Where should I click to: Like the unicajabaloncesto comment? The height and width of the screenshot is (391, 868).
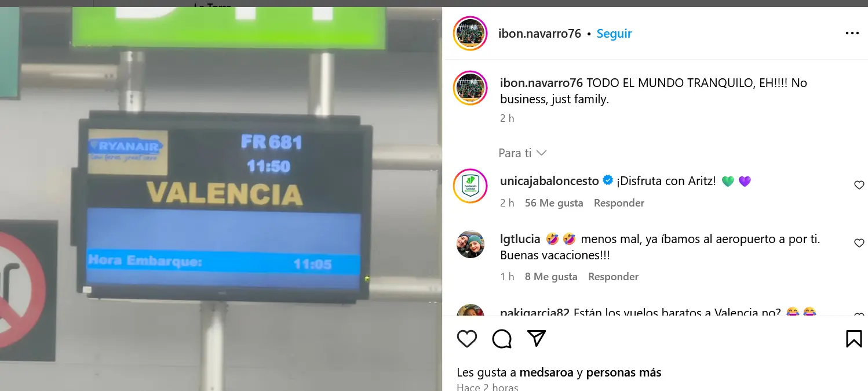(859, 185)
